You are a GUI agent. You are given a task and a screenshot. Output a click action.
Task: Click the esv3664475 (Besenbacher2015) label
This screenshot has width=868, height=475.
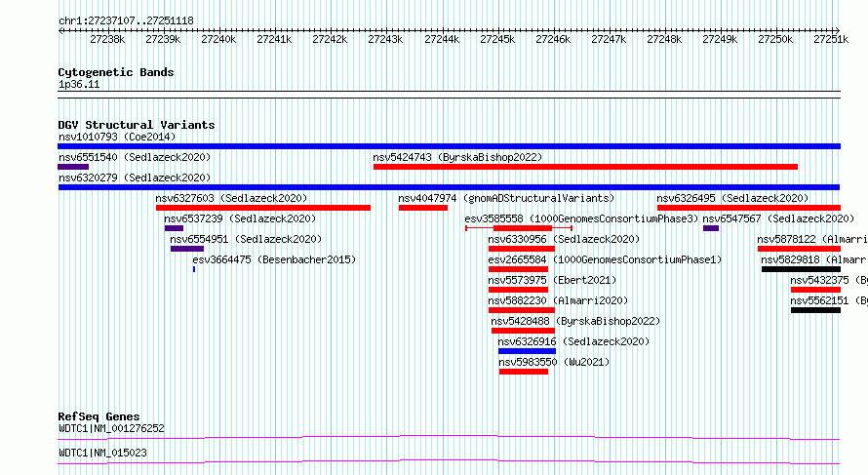tap(275, 259)
